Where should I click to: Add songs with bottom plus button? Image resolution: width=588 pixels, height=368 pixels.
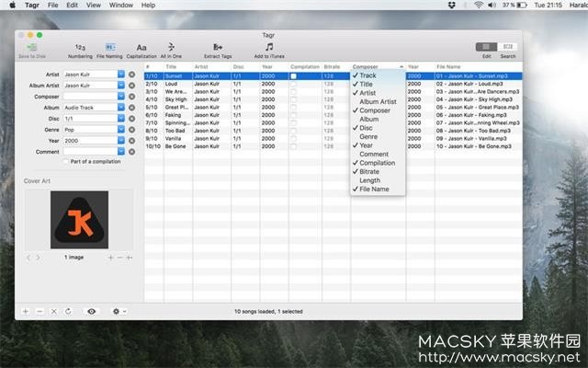26,311
